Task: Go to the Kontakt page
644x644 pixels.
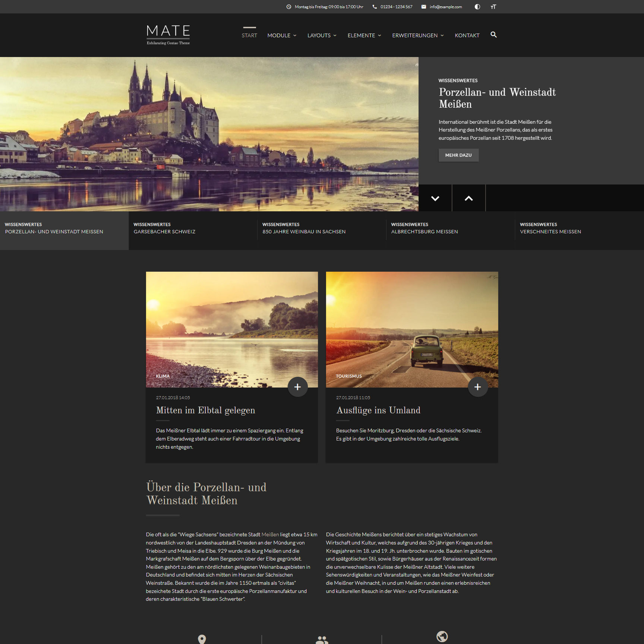Action: (467, 35)
